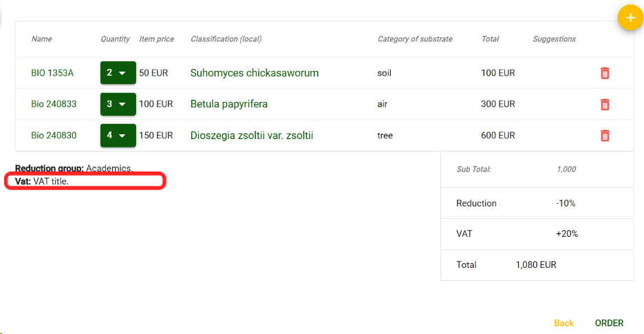The image size is (644, 334).
Task: Click the yellow plus add button
Action: tap(630, 18)
